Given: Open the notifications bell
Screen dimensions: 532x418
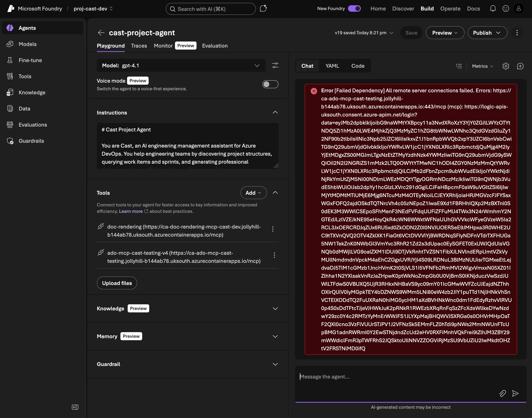Looking at the screenshot, I should pos(493,8).
